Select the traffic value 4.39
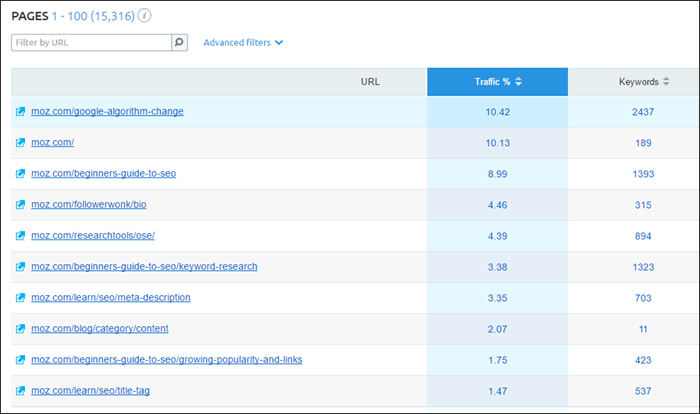Screen dimensions: 700x414 (x=498, y=236)
